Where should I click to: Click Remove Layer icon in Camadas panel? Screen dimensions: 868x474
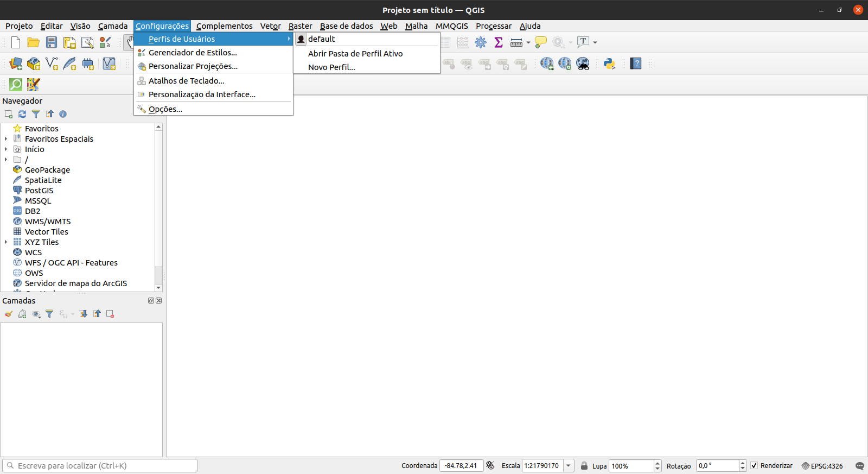point(110,314)
